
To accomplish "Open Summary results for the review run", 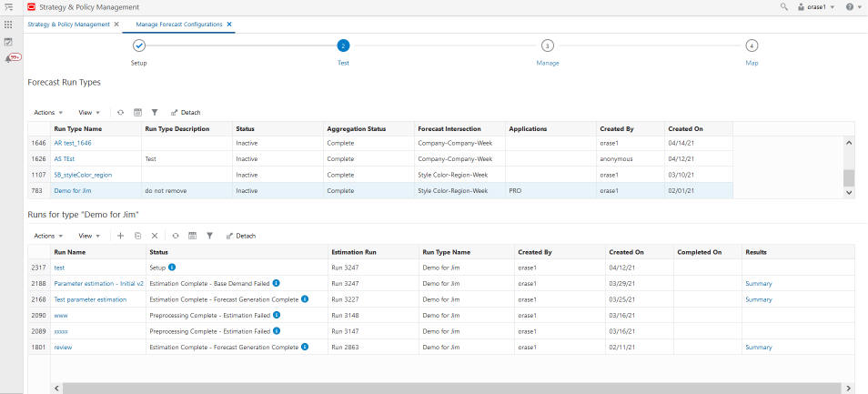I will (x=758, y=347).
